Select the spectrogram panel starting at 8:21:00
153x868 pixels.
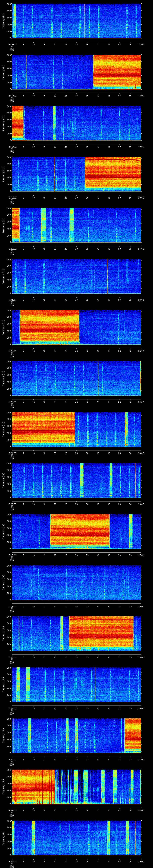click(x=76, y=276)
